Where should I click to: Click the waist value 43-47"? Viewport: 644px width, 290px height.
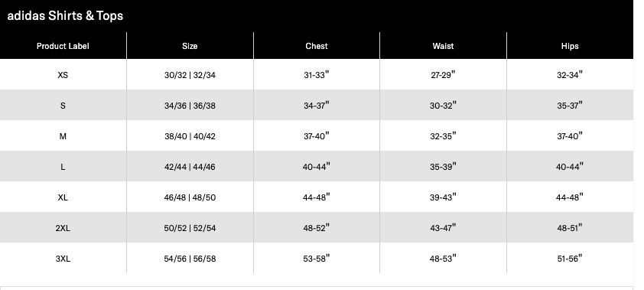(443, 228)
